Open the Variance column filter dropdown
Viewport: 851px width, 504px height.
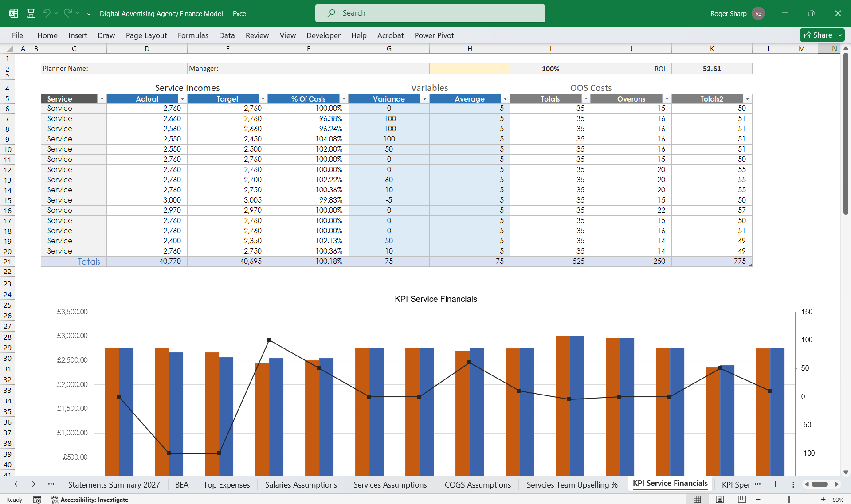(424, 98)
